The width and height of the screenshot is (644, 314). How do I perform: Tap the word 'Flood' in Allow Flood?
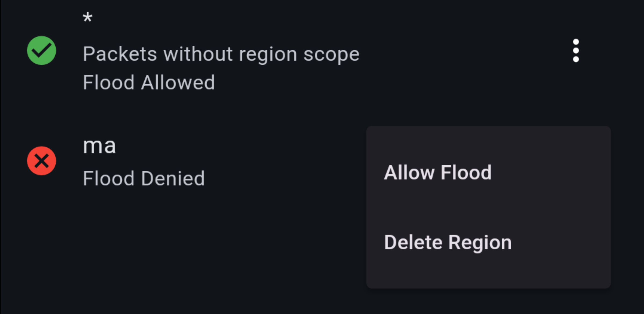tap(466, 173)
